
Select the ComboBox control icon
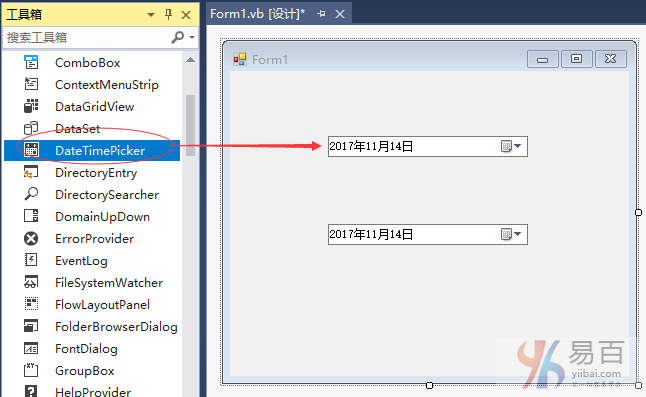(x=31, y=63)
